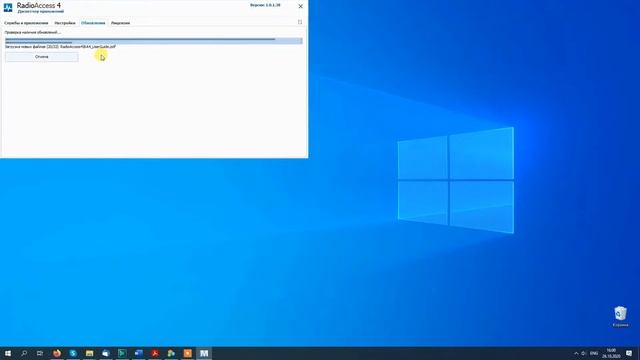Open Task View on the taskbar

click(x=40, y=353)
